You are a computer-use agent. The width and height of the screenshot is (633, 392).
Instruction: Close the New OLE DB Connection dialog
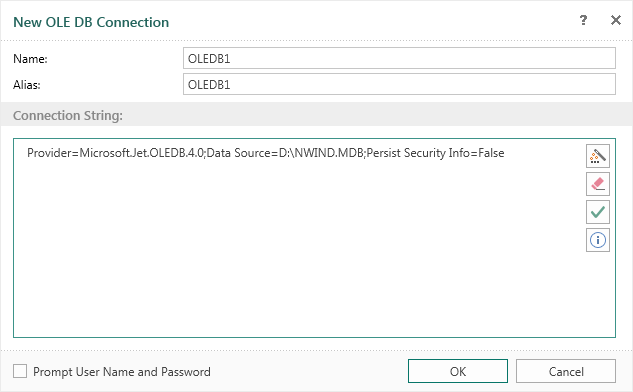(x=616, y=20)
